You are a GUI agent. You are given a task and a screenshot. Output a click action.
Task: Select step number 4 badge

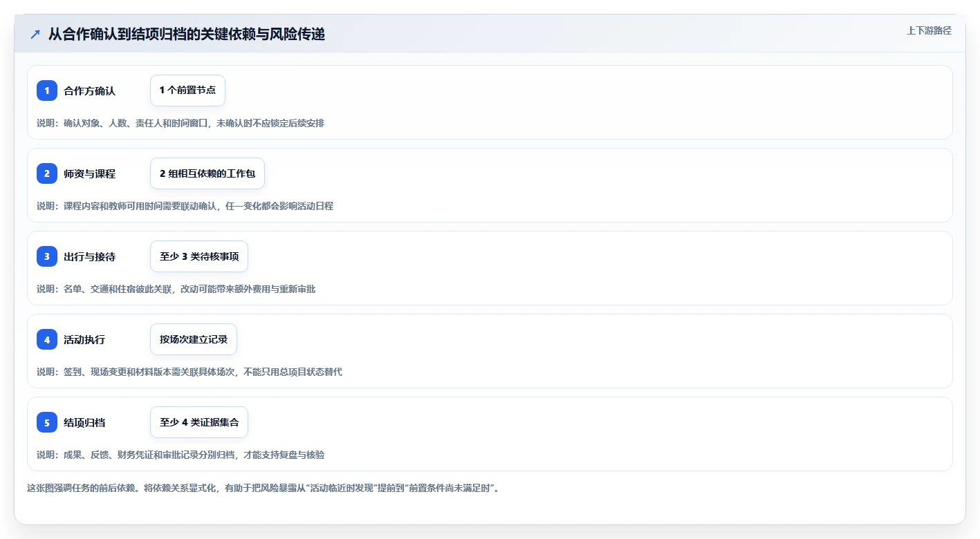pos(47,339)
